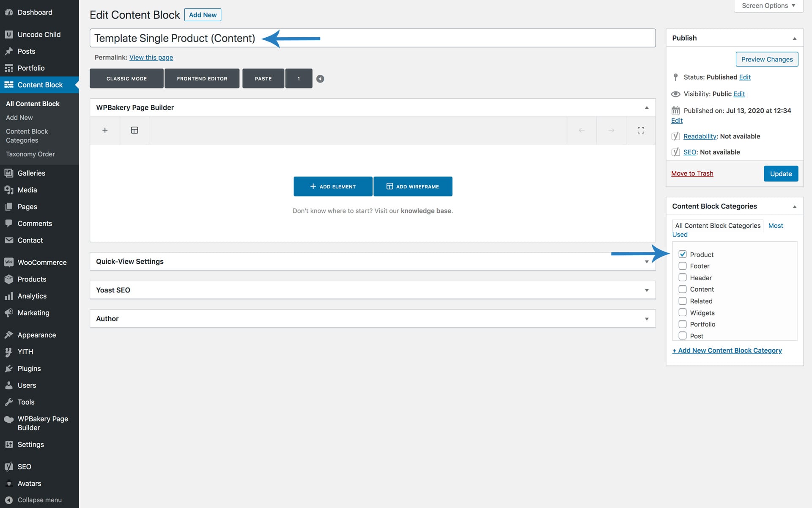
Task: Uncheck the Product category checkbox
Action: (x=682, y=254)
